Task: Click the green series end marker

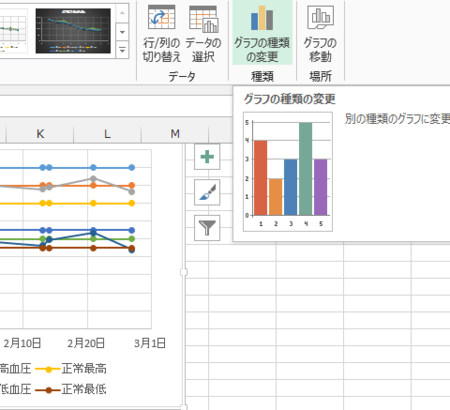Action: click(x=132, y=239)
